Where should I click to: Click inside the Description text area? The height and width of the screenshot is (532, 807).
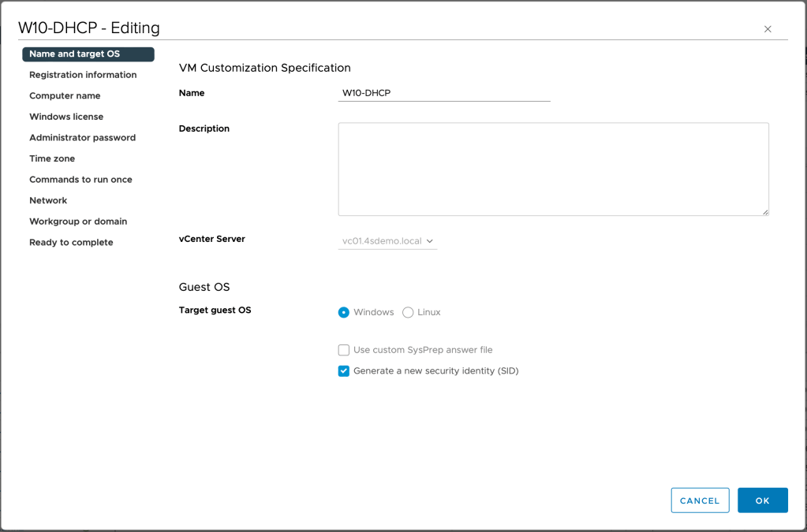[x=552, y=169]
